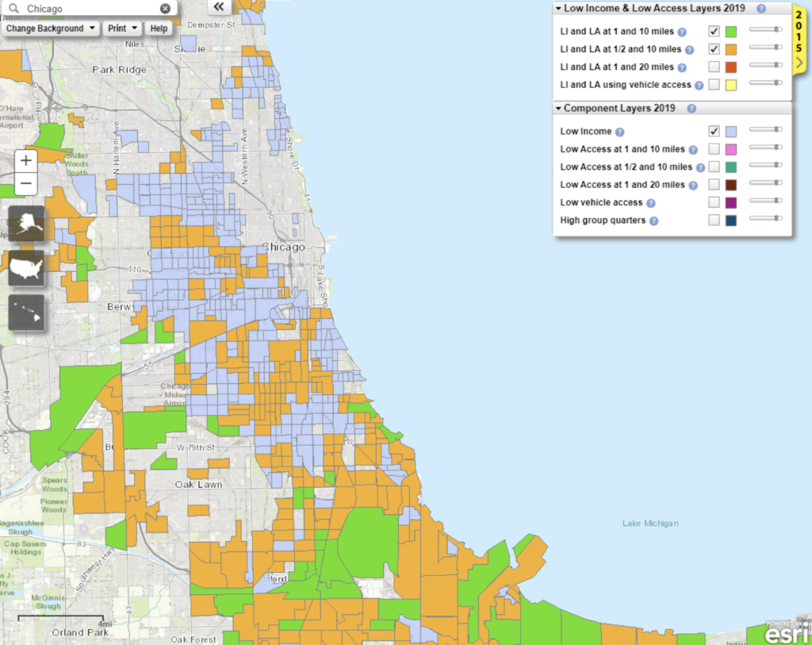
Task: Uncheck LI and LA at 1 and 10 miles
Action: click(714, 32)
